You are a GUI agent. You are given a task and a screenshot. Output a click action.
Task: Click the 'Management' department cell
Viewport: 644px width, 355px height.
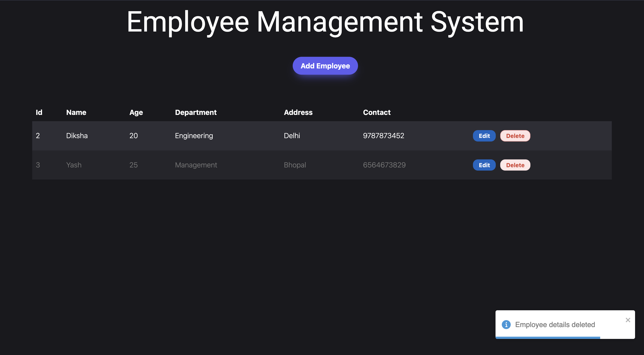[x=196, y=165]
